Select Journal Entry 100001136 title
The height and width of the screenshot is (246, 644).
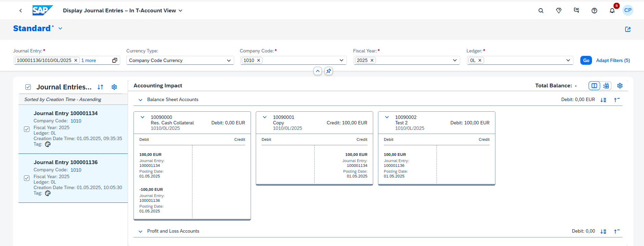66,162
